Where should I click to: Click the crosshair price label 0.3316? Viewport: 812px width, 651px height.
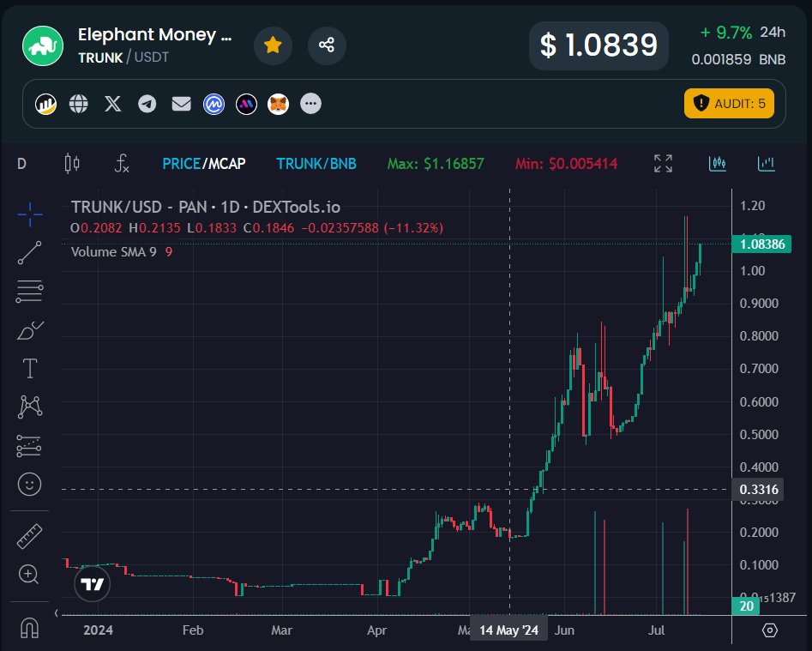758,490
